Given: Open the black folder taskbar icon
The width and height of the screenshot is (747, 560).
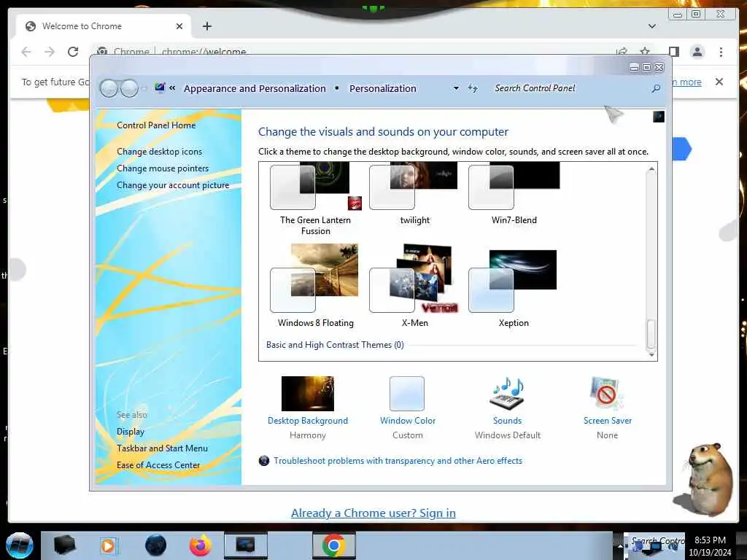Looking at the screenshot, I should pos(64,545).
